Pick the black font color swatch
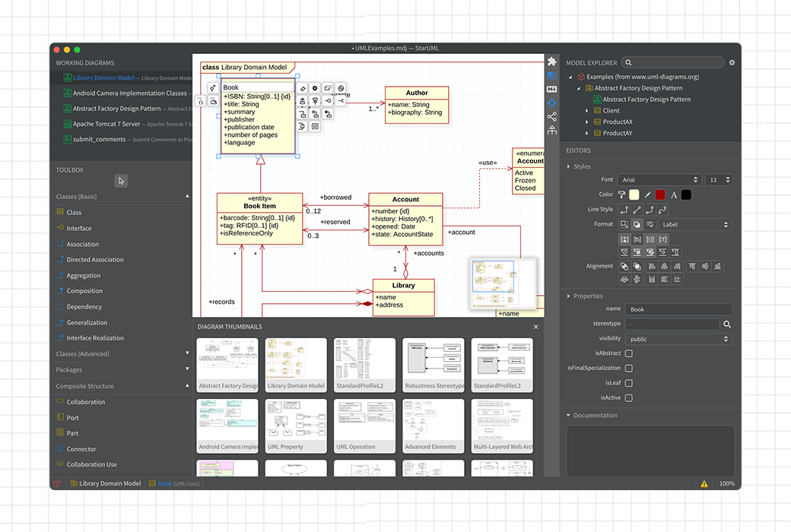This screenshot has width=791, height=532. [686, 195]
